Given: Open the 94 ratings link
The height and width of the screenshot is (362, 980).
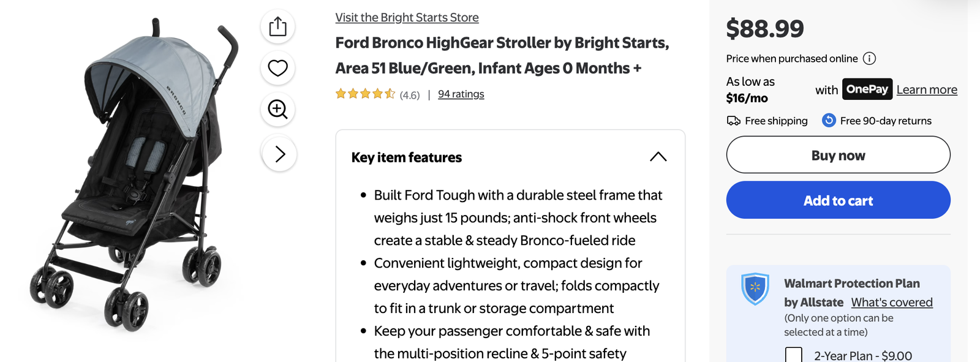Looking at the screenshot, I should (461, 94).
